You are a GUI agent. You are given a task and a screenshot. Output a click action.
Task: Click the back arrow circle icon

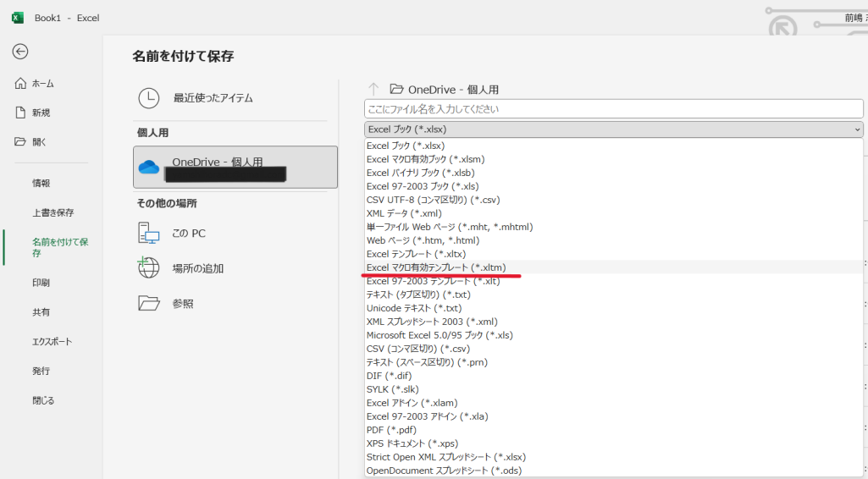20,52
